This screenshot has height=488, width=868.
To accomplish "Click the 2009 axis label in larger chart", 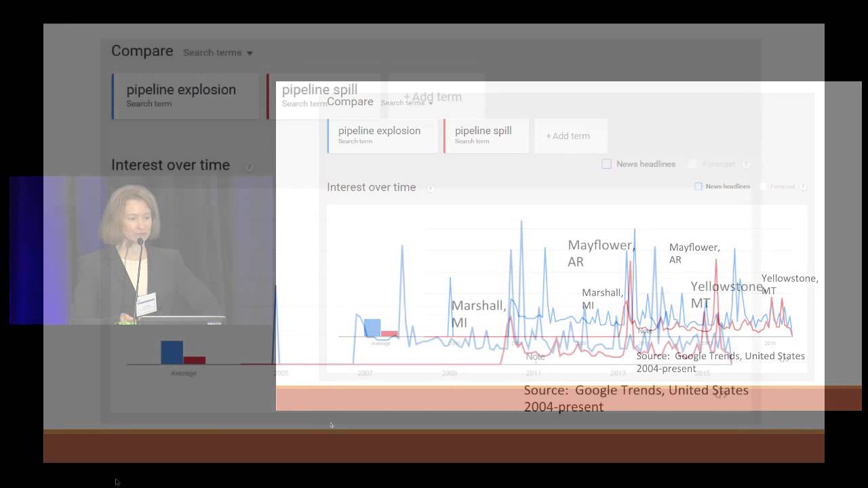I will point(450,373).
